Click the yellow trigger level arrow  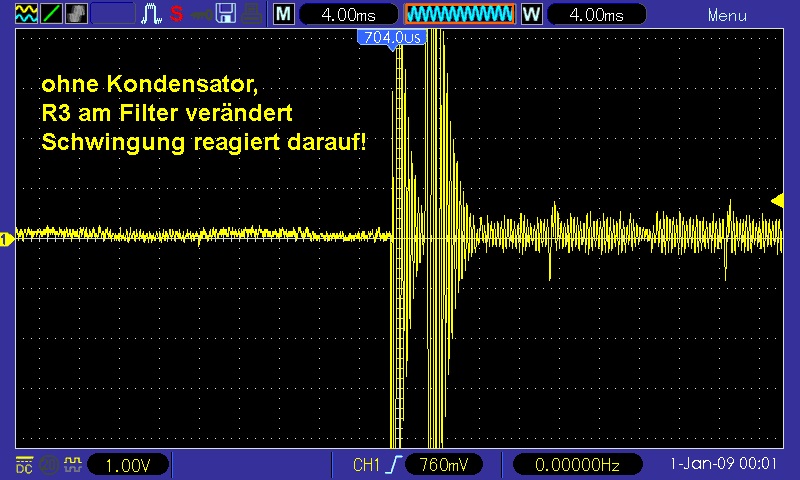coord(777,200)
